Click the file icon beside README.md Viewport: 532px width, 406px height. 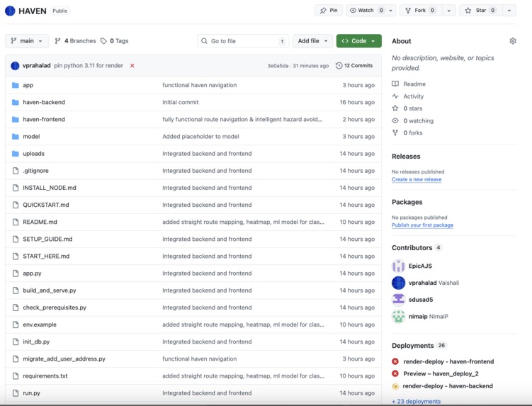[16, 222]
